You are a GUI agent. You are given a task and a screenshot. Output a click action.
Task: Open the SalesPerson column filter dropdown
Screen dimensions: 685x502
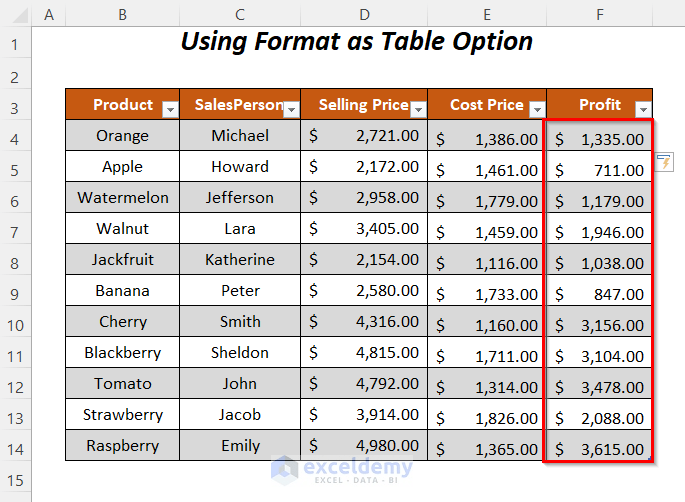point(291,109)
